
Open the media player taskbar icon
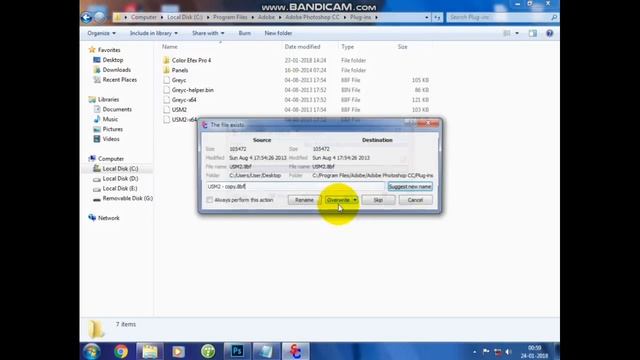coord(178,351)
